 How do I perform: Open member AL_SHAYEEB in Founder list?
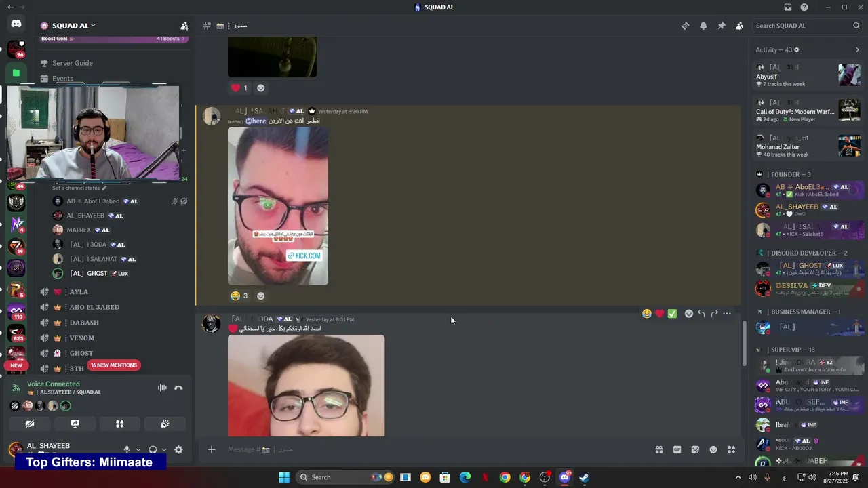tap(808, 210)
